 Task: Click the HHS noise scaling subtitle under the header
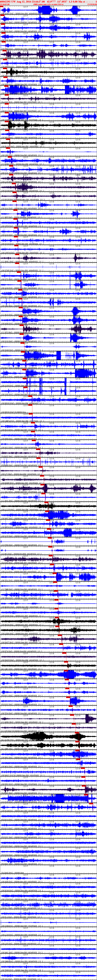[x=48, y=5]
